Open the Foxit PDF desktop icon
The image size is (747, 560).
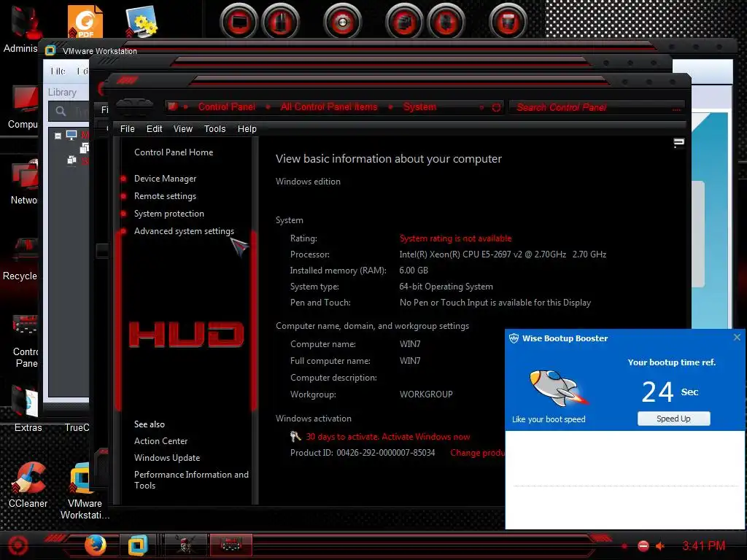85,21
